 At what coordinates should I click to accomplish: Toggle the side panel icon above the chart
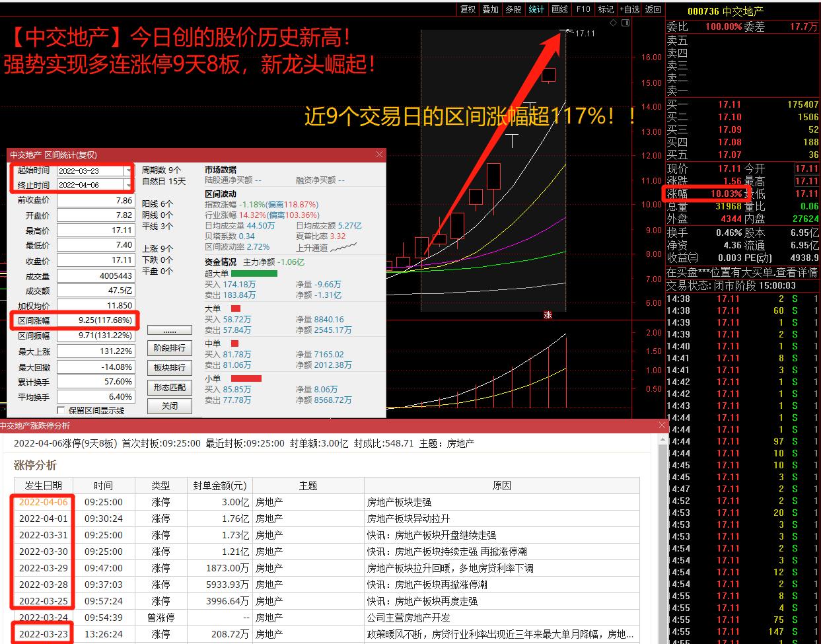pos(625,23)
